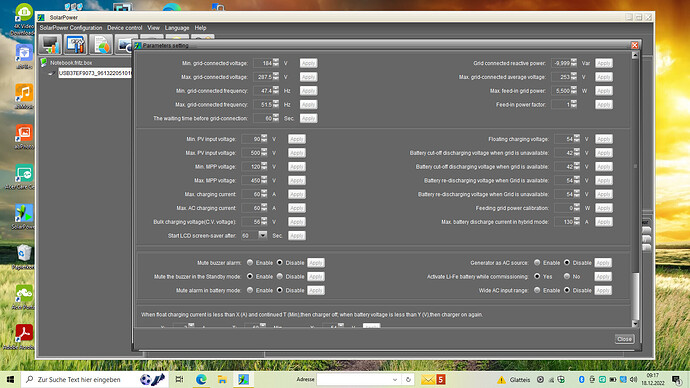Open the taskbar clock showing 09:17
The height and width of the screenshot is (388, 690).
653,379
